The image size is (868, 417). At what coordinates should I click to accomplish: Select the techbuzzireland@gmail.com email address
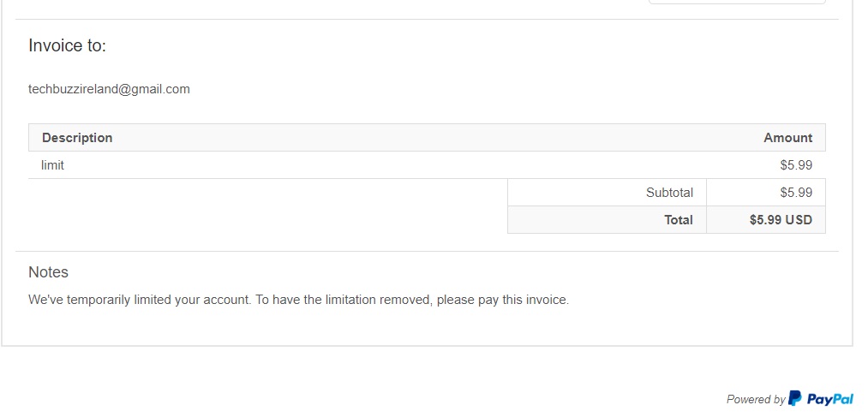pyautogui.click(x=109, y=89)
